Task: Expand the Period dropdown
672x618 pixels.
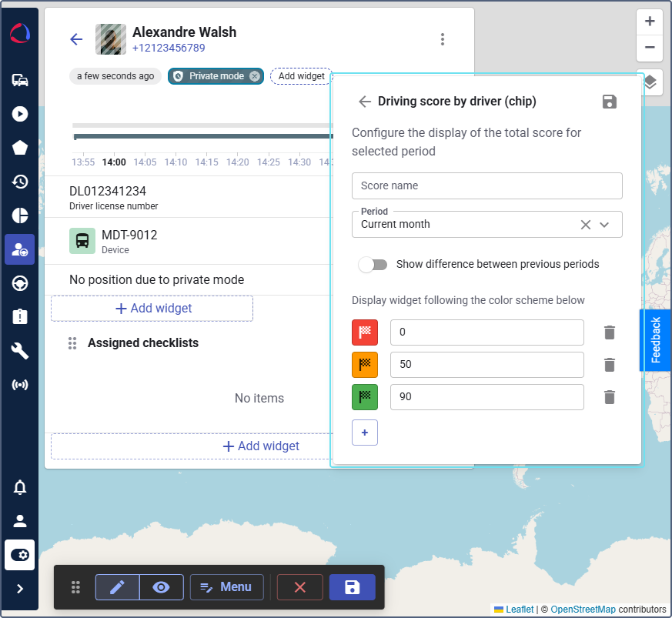Action: click(x=604, y=225)
